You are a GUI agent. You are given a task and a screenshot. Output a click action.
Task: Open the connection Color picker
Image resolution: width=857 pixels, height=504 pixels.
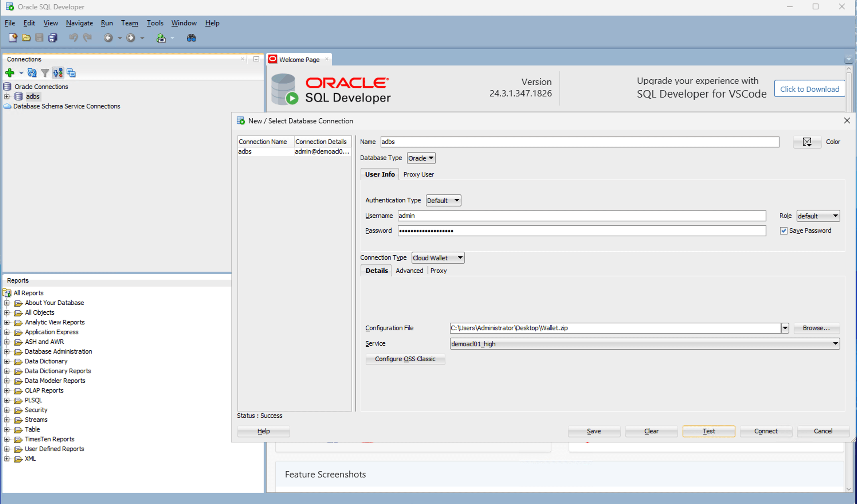[807, 142]
